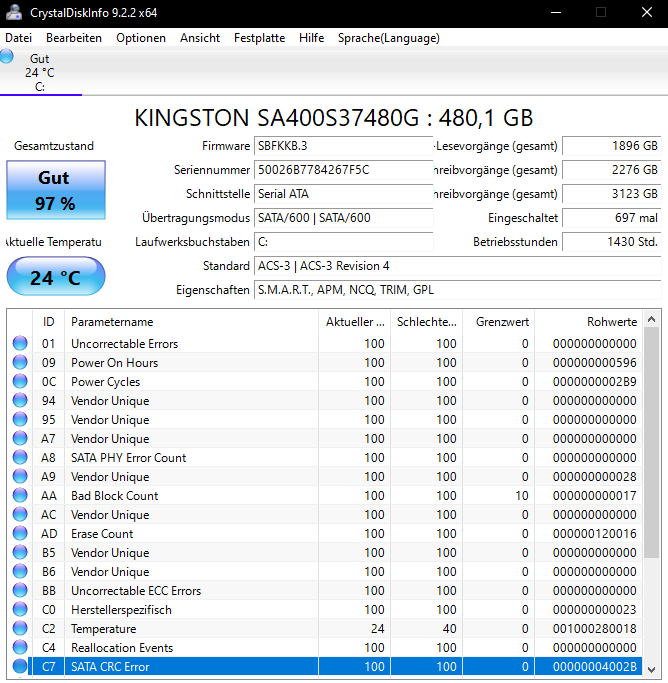Viewport: 668px width, 683px height.
Task: Click status orb of row A9 Vendor Unique
Action: (20, 476)
